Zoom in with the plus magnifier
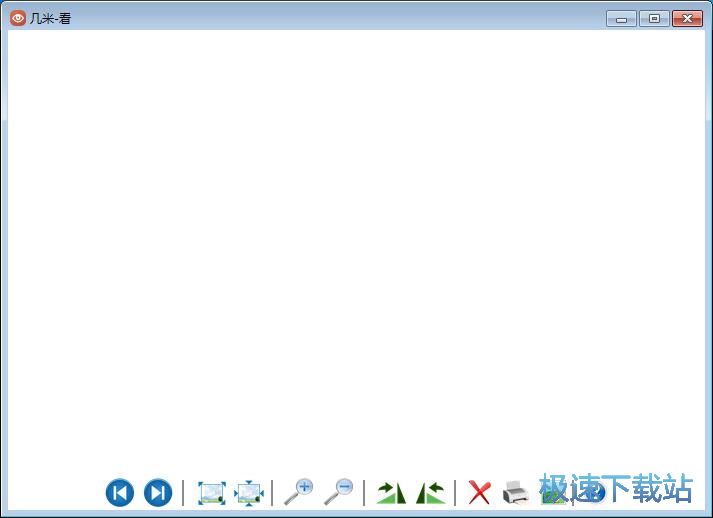This screenshot has height=518, width=713. (x=299, y=492)
